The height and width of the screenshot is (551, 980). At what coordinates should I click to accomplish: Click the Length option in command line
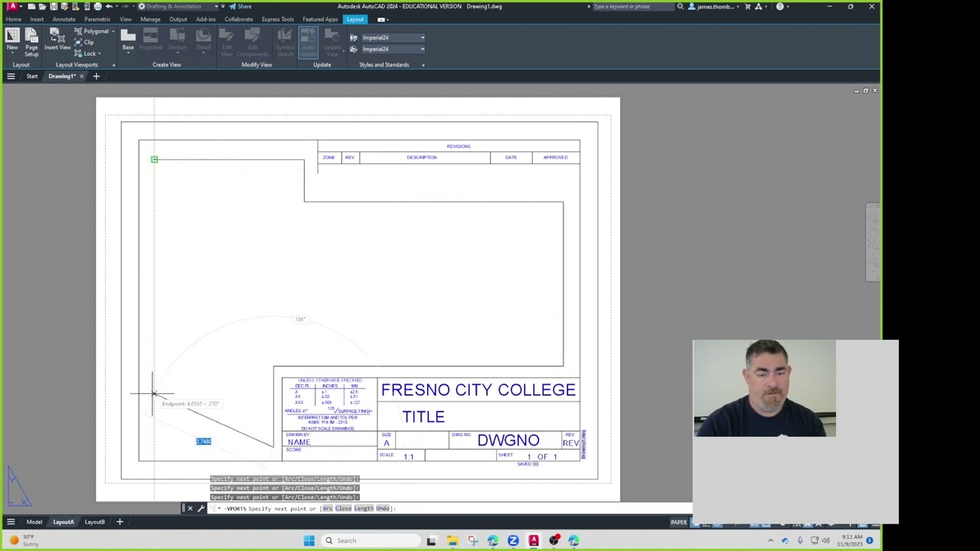pyautogui.click(x=364, y=508)
